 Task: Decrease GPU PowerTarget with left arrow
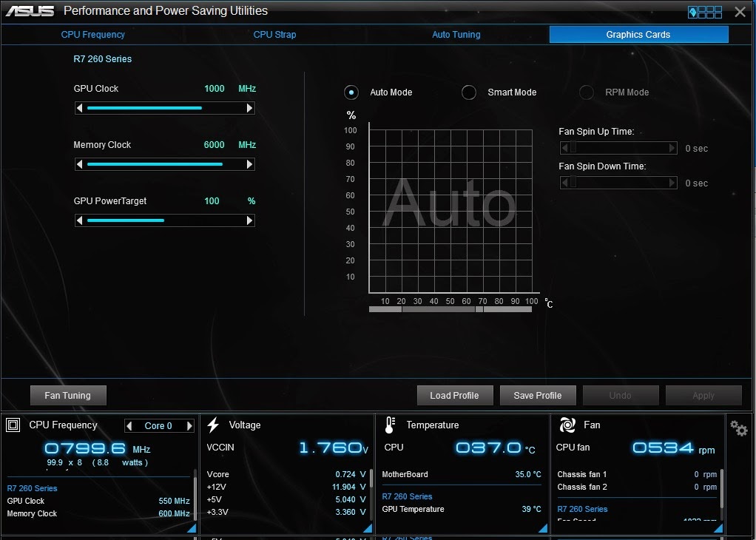pyautogui.click(x=80, y=220)
